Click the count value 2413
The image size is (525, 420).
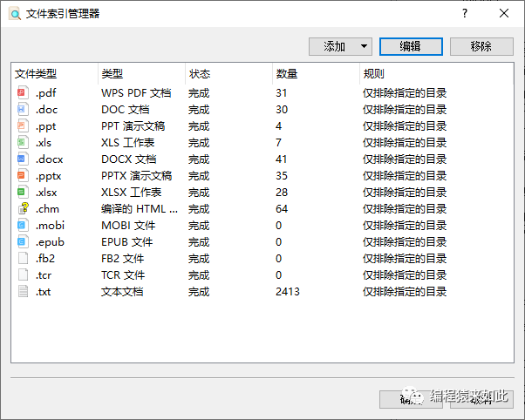point(288,292)
